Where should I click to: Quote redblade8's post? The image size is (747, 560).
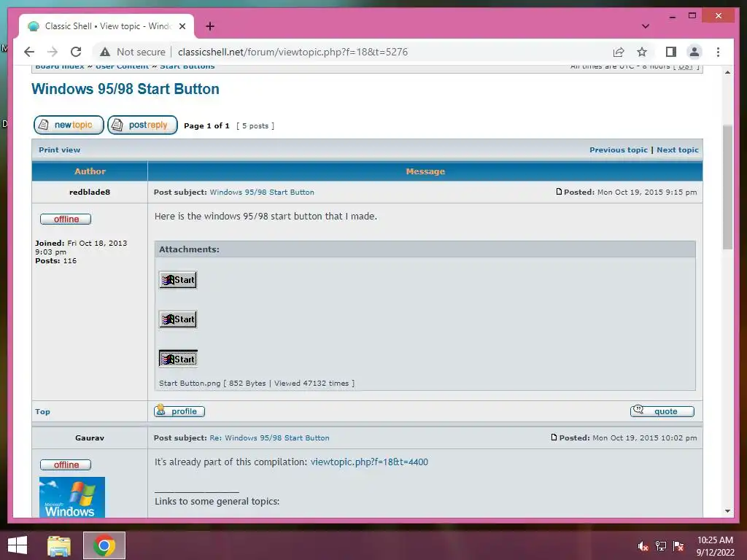coord(662,411)
